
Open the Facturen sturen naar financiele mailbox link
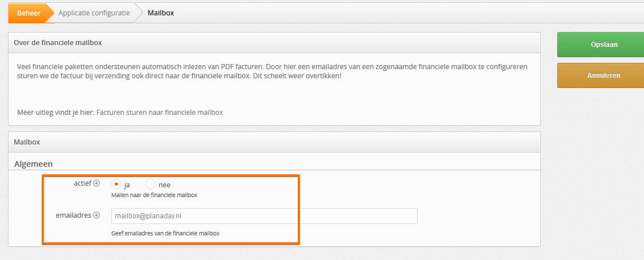click(160, 112)
